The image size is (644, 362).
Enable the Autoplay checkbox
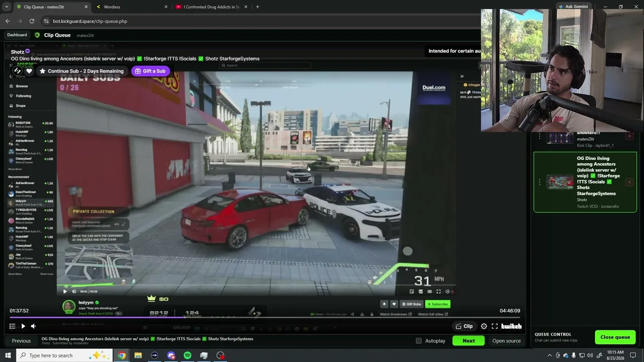coord(419,341)
